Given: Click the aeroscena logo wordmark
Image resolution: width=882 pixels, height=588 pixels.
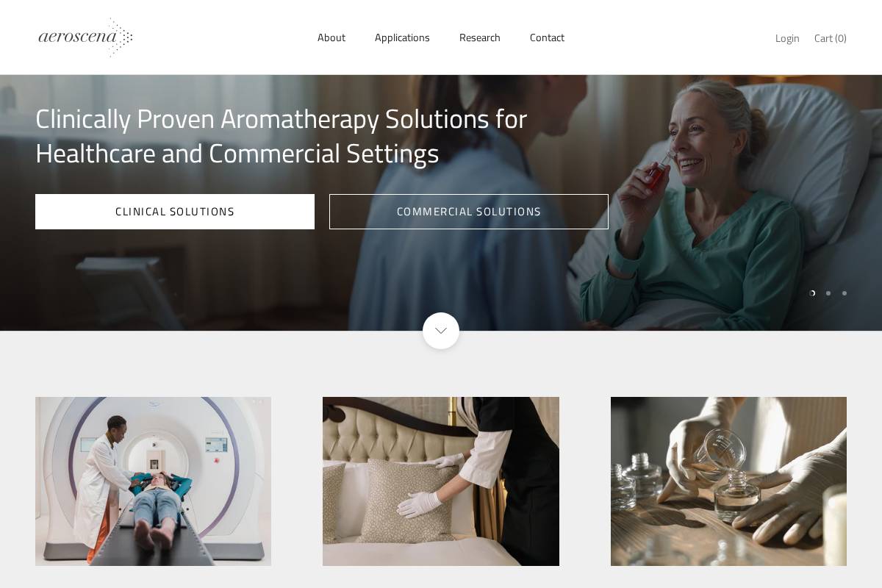Looking at the screenshot, I should click(x=77, y=37).
